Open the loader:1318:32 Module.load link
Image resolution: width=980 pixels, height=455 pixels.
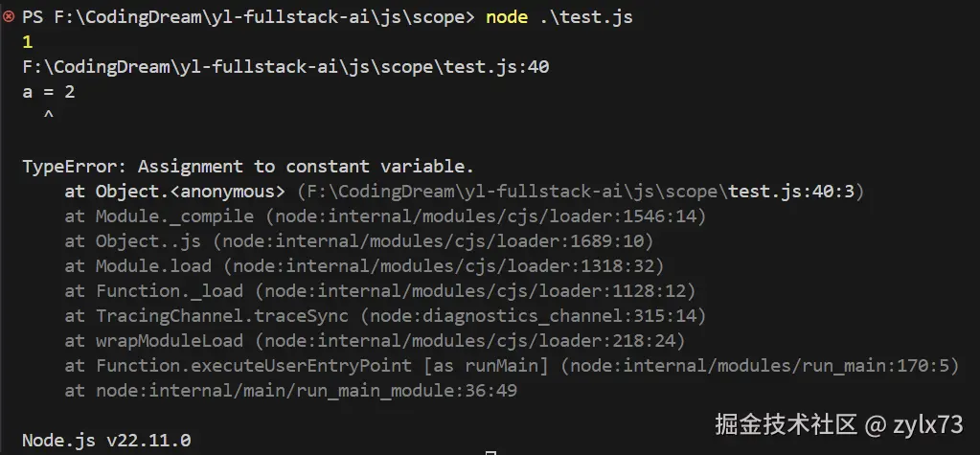[x=447, y=266]
